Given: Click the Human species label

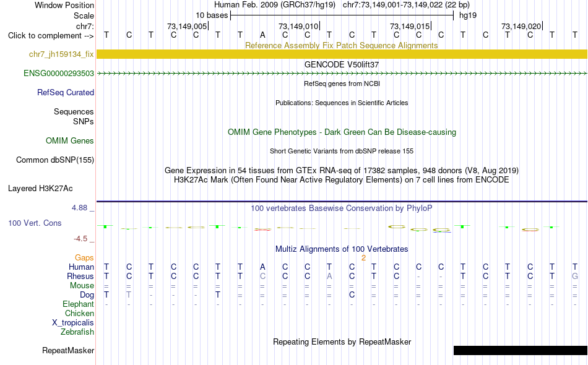Looking at the screenshot, I should [x=81, y=267].
